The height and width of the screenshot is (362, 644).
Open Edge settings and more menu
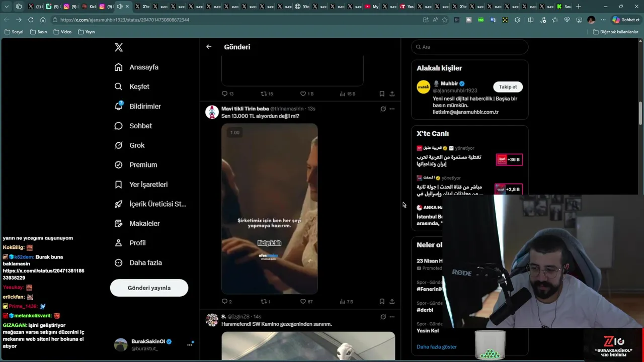click(x=603, y=20)
